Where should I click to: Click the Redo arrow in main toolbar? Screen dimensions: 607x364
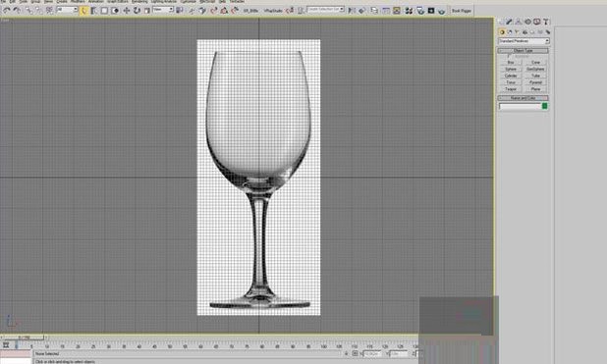17,11
